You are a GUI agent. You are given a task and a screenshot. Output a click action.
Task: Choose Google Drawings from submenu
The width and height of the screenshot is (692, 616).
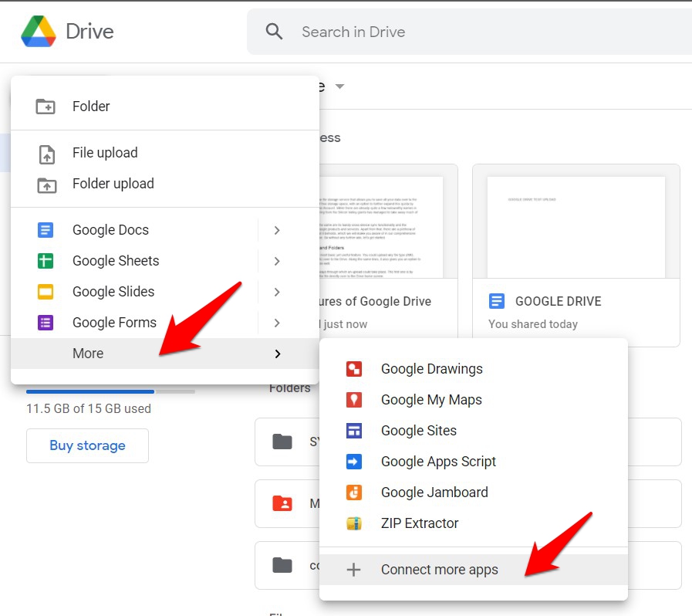[x=473, y=369]
